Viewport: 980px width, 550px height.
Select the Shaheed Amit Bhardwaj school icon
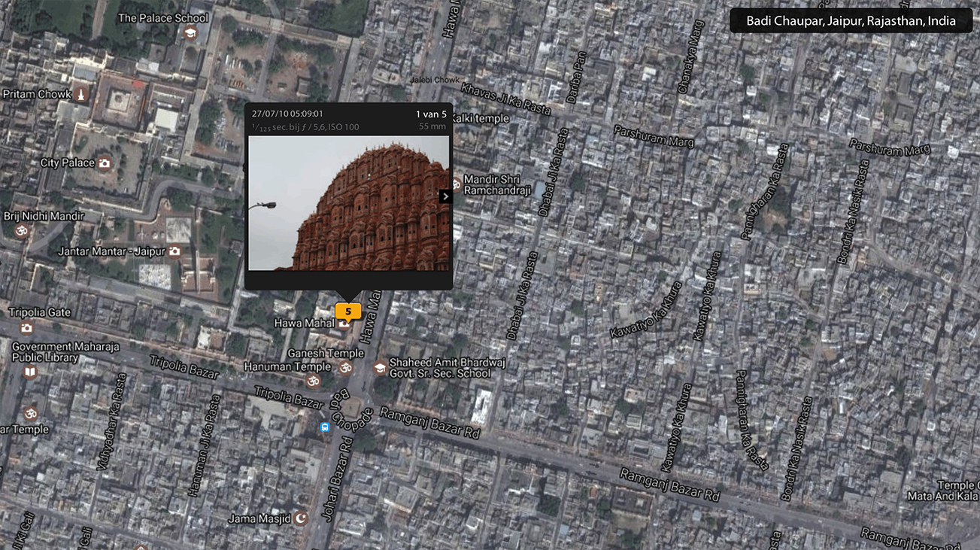click(x=380, y=369)
